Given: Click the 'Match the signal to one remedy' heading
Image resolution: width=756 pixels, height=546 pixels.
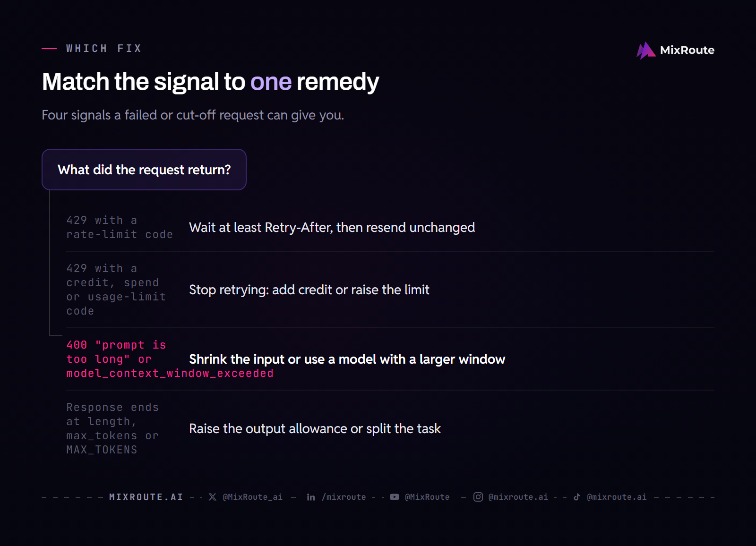Looking at the screenshot, I should tap(210, 82).
